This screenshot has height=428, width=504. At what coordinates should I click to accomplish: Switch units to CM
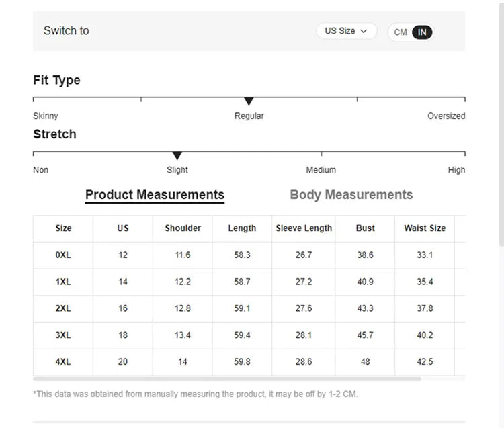(x=401, y=32)
